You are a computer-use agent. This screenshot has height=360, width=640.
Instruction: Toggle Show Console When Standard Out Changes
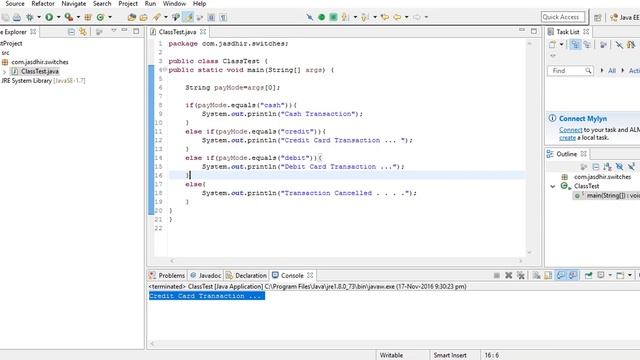(561, 276)
